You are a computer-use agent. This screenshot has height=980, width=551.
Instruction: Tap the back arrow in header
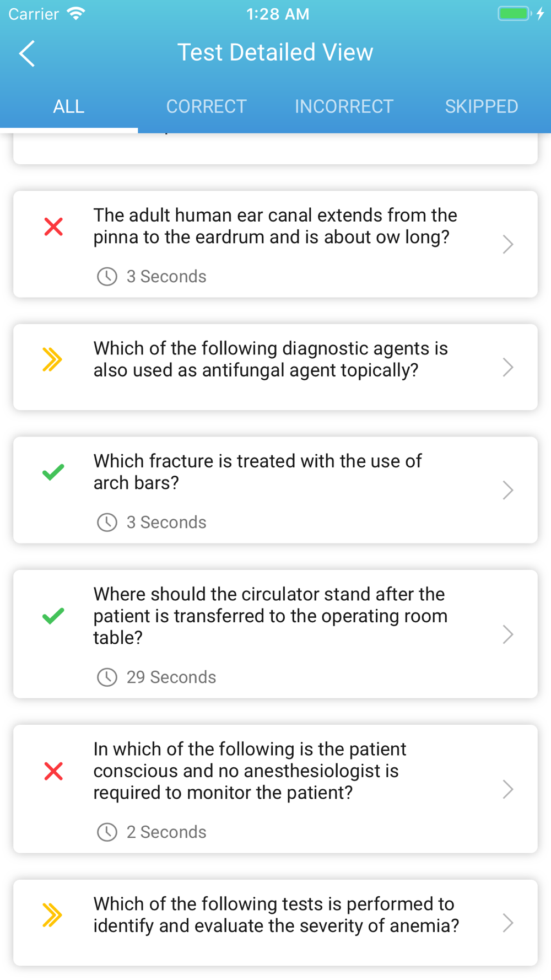pos(27,53)
